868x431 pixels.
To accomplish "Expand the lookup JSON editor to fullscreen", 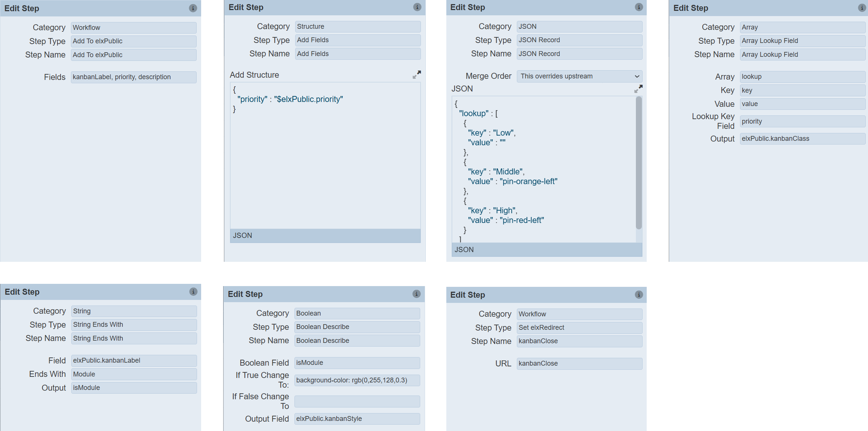I will click(x=638, y=89).
